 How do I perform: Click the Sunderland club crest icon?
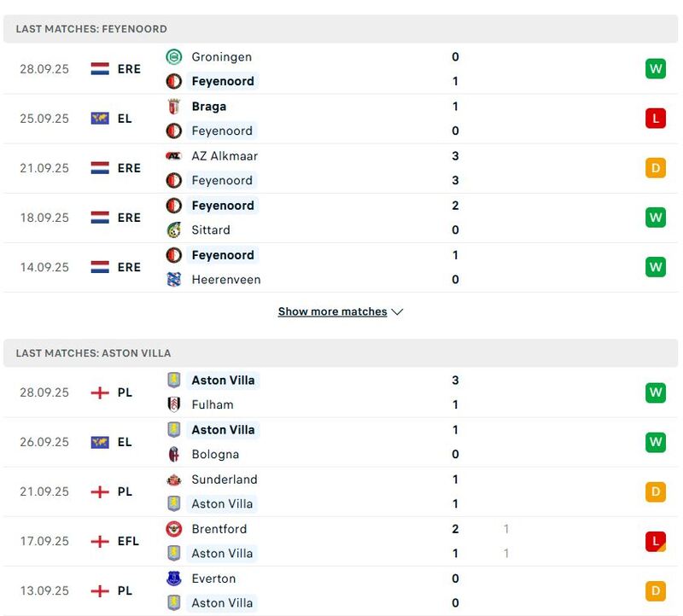tap(174, 479)
